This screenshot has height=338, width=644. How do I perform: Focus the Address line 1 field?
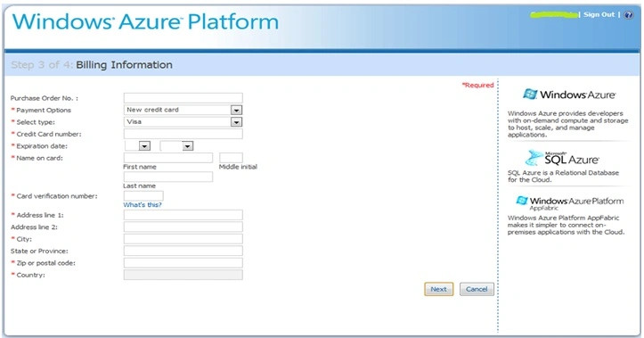[x=183, y=215]
